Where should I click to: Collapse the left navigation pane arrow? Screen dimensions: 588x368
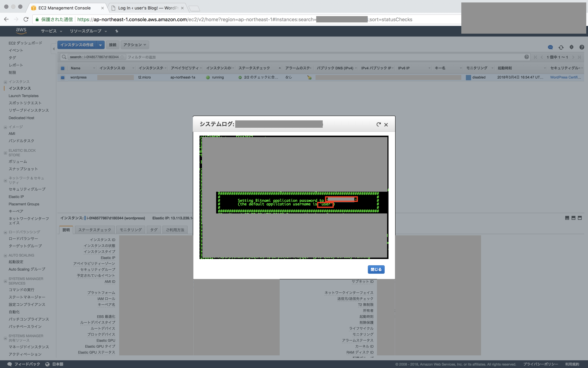[x=54, y=49]
